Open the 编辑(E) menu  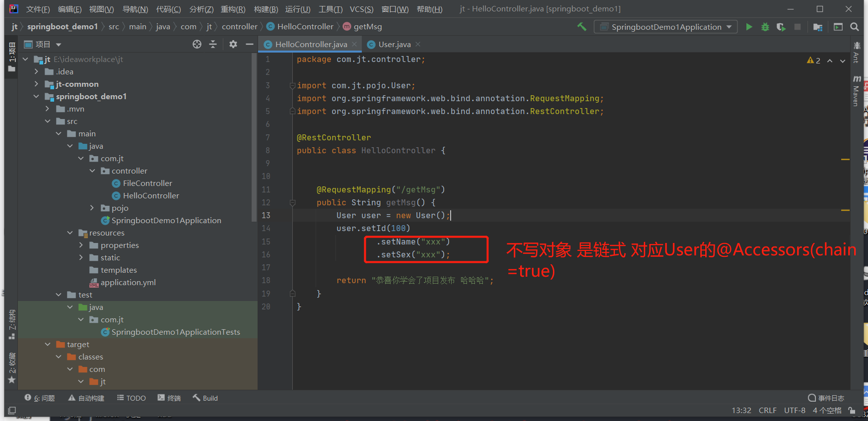click(69, 9)
